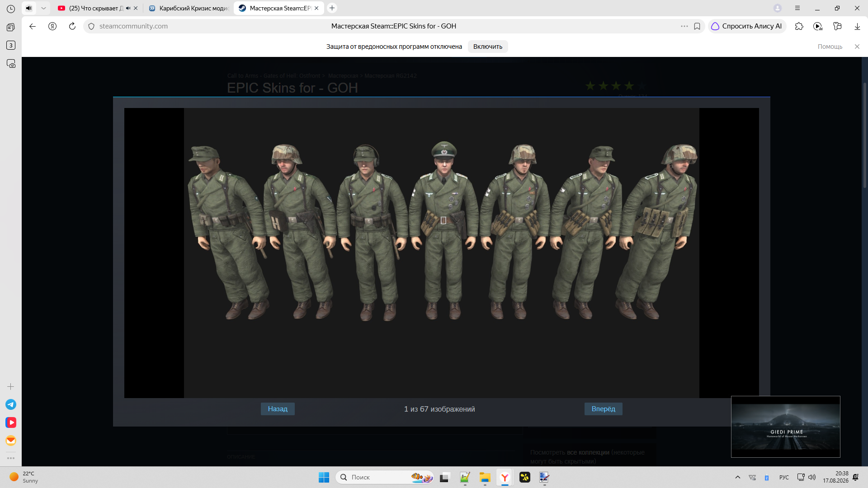Open the browser main menu

coord(797,8)
